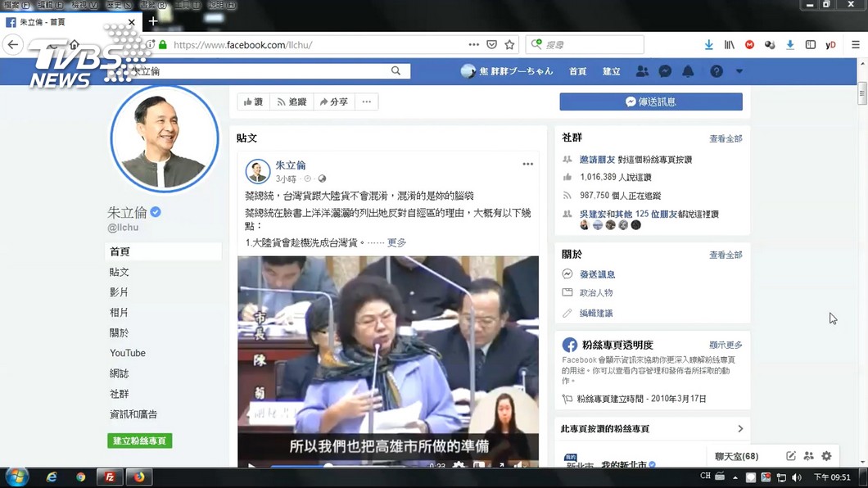Close the 朱立倫 - 首頁 tab
This screenshot has width=868, height=488.
coord(131,22)
